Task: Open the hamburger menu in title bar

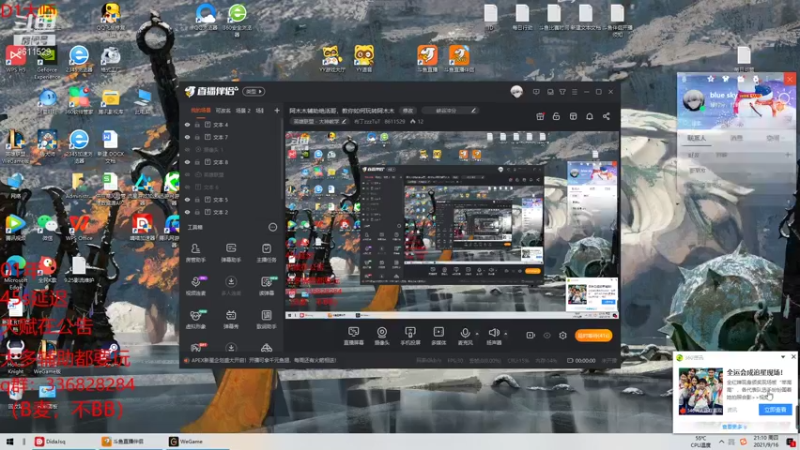Action: 574,92
